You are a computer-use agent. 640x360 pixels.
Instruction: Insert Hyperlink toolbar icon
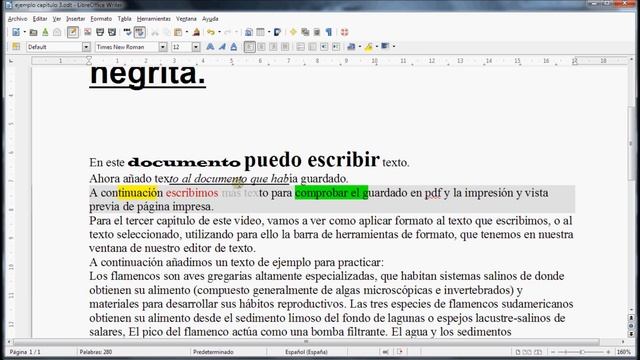pos(249,32)
